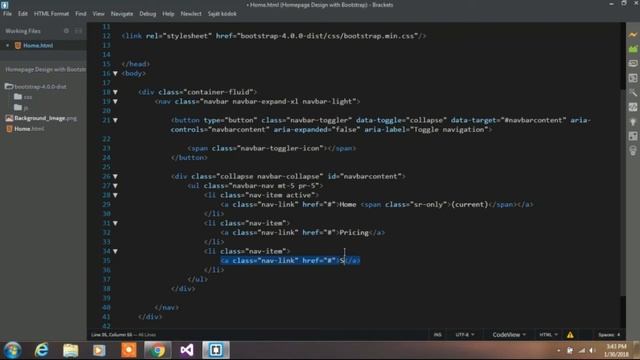Click the upper lightbulb icon in right toolbar
Screen dimensions: 640x360
pyautogui.click(x=633, y=122)
